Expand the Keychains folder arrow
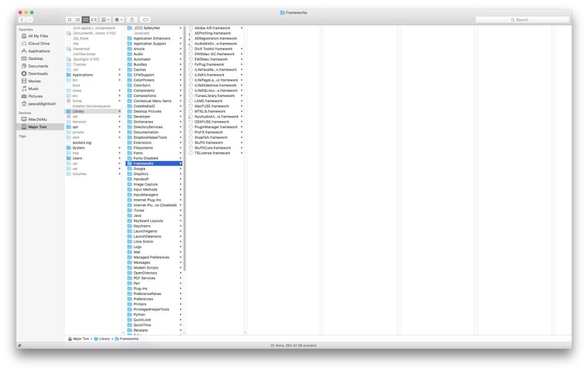 181,226
